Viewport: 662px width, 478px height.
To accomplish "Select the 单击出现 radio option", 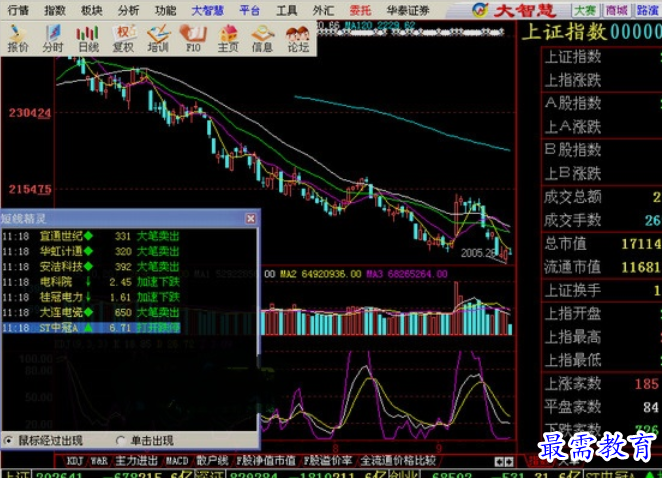I will point(120,441).
